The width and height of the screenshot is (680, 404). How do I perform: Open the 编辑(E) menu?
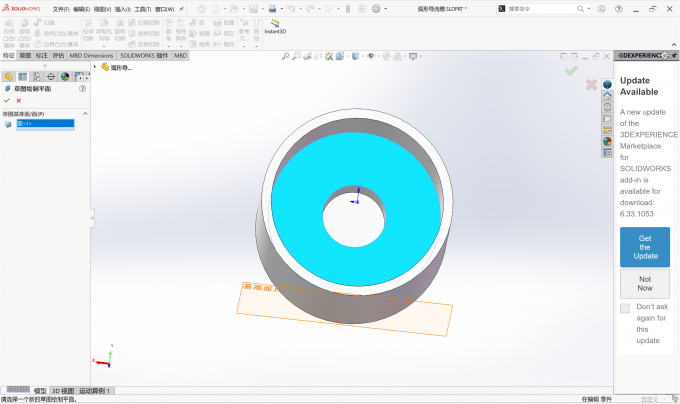[82, 9]
